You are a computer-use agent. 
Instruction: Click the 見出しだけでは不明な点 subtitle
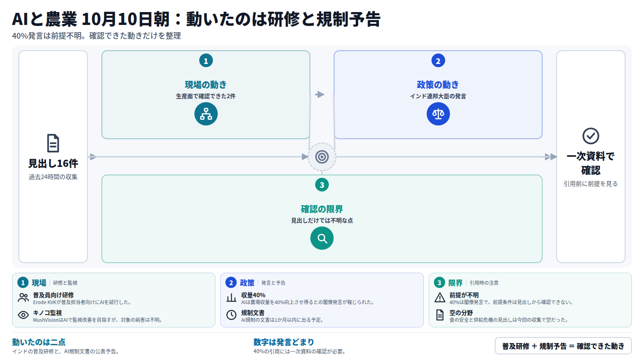tap(322, 220)
